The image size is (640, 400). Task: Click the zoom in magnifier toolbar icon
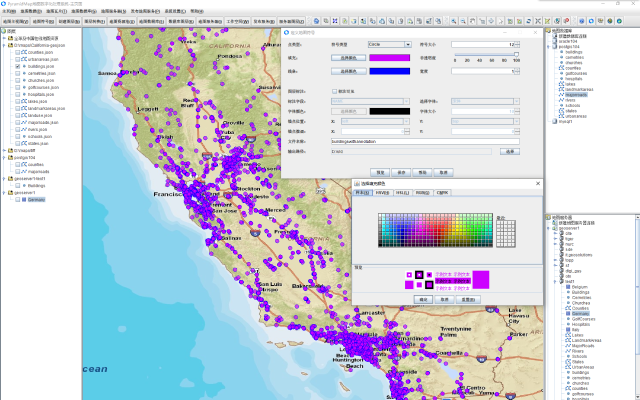[x=454, y=21]
